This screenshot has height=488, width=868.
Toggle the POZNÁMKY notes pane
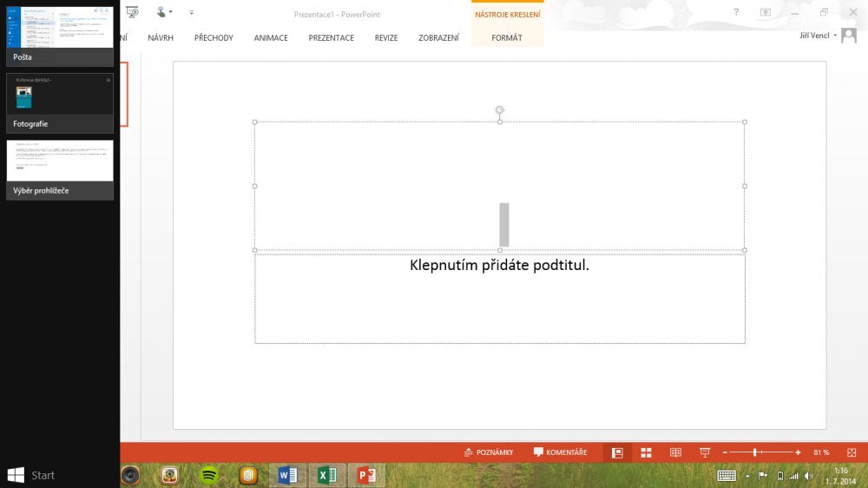coord(489,452)
